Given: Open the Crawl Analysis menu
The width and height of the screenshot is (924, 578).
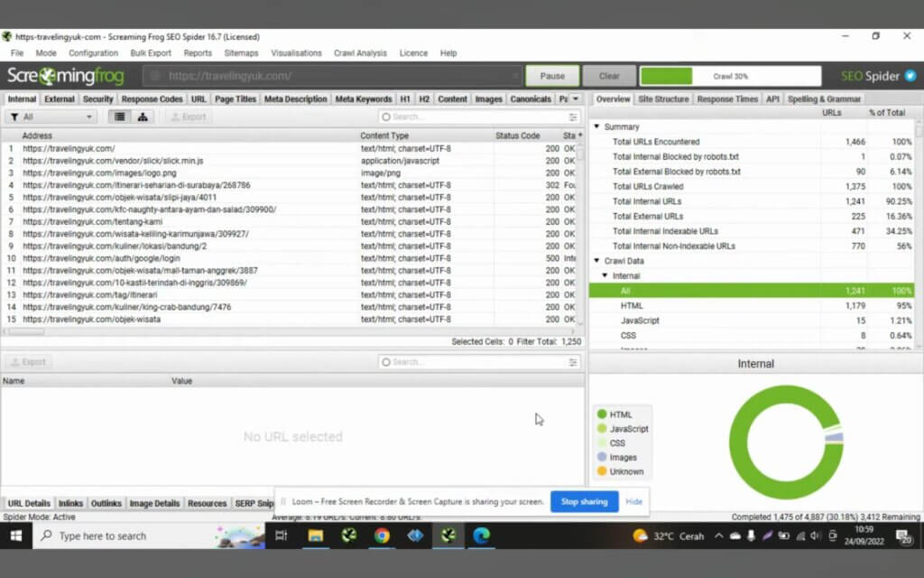Looking at the screenshot, I should pyautogui.click(x=360, y=52).
